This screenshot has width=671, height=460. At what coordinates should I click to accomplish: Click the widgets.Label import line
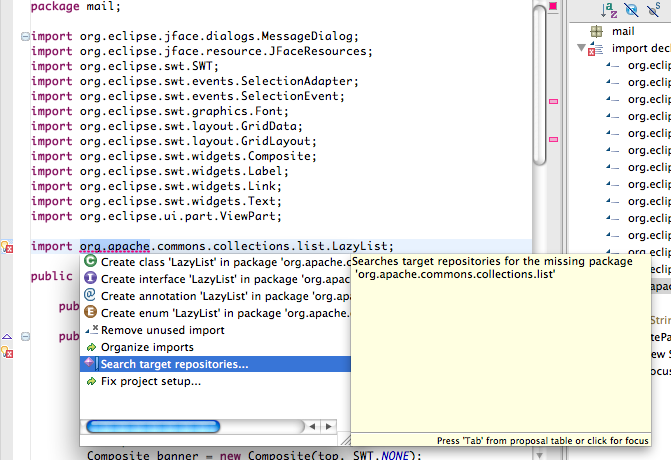pyautogui.click(x=160, y=171)
